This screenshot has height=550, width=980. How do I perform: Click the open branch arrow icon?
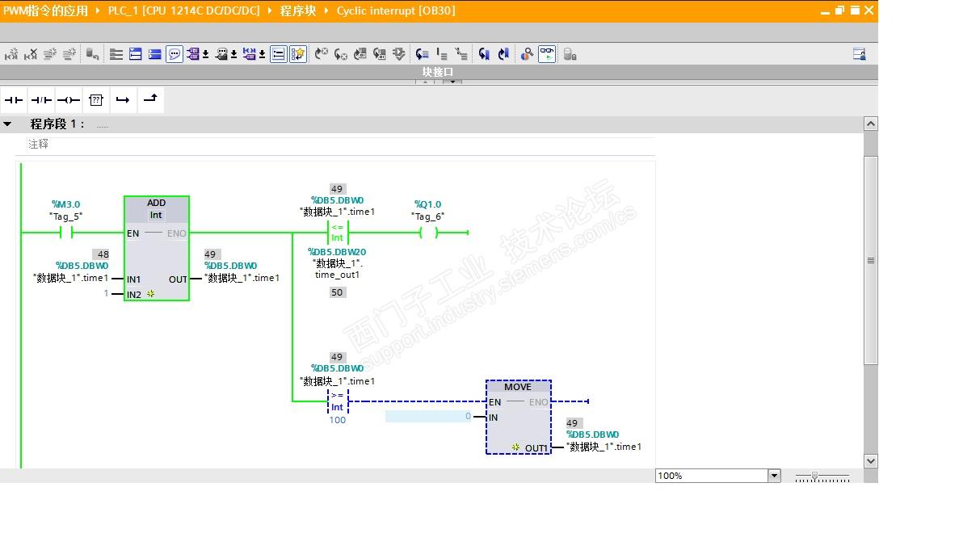[123, 100]
